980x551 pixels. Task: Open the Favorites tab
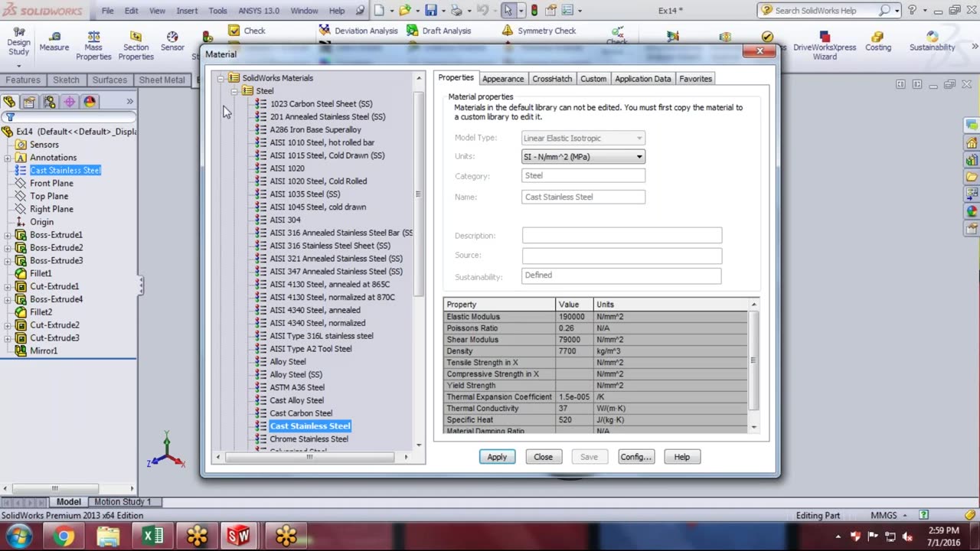point(695,79)
